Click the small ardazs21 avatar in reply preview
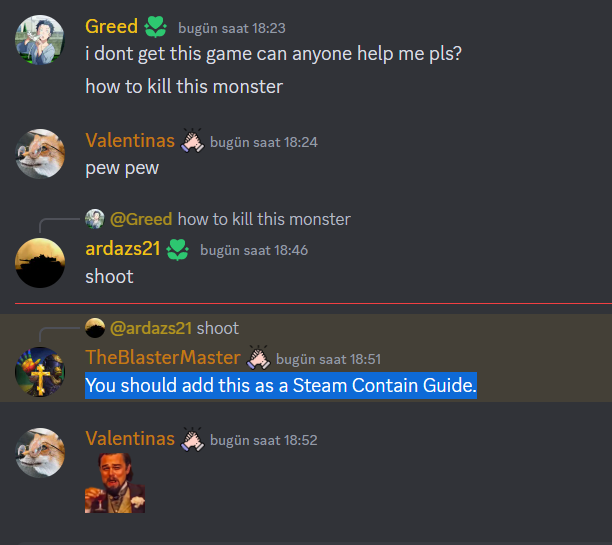Viewport: 612px width, 545px height. pyautogui.click(x=95, y=328)
